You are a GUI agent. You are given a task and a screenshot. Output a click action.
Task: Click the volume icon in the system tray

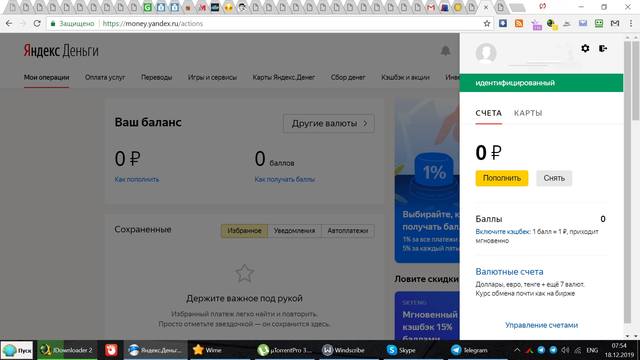565,350
